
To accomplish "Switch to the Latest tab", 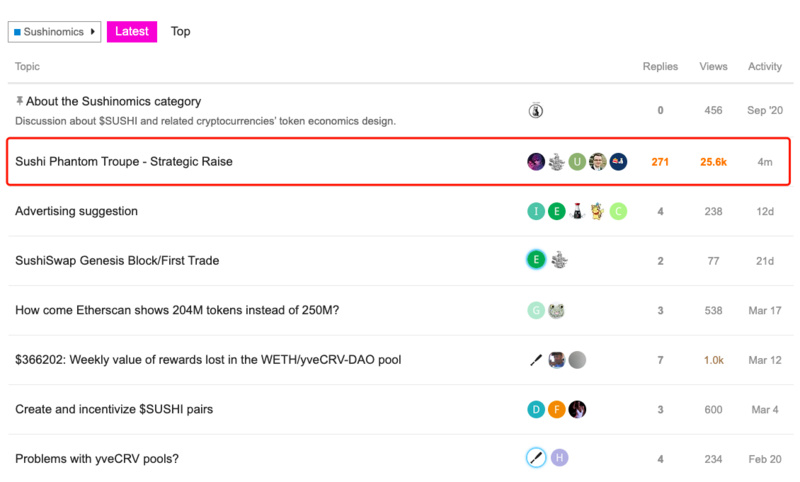I will click(x=132, y=32).
